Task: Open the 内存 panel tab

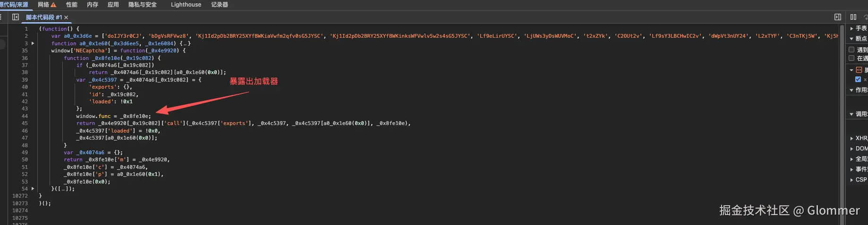Action: pos(93,5)
